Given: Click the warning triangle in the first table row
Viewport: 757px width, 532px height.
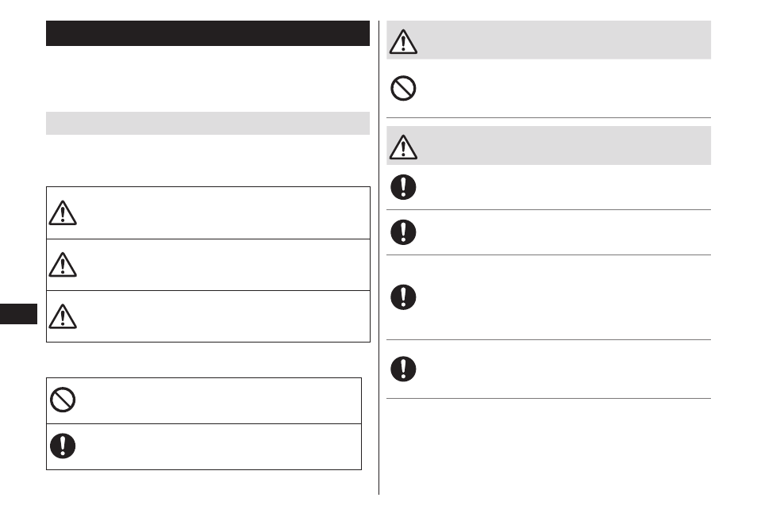Looking at the screenshot, I should tap(63, 213).
